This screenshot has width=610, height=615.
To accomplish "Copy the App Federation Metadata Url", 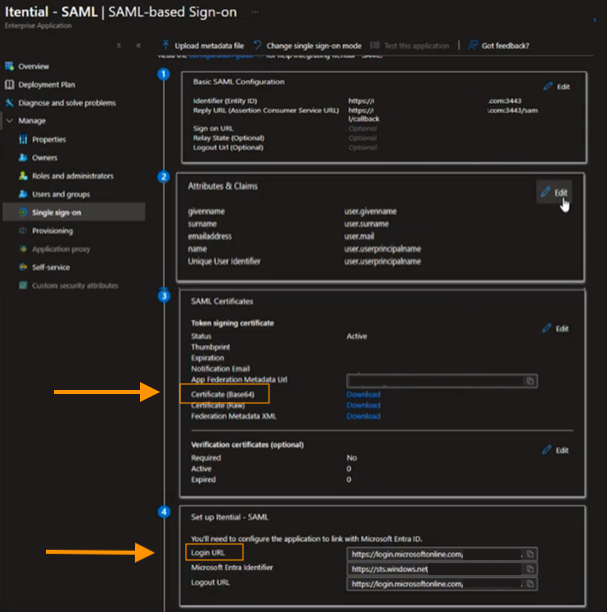I will click(x=530, y=381).
